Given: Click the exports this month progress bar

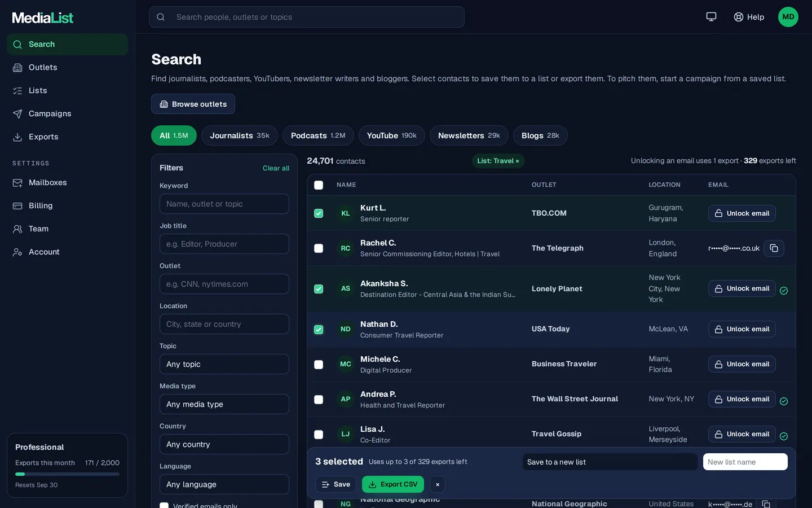Looking at the screenshot, I should coord(67,474).
